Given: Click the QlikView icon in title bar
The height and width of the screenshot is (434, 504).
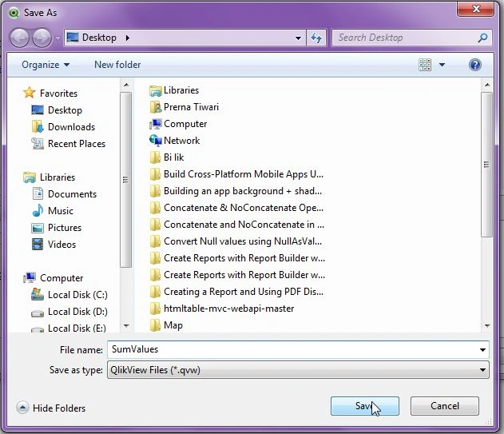Looking at the screenshot, I should [x=14, y=13].
